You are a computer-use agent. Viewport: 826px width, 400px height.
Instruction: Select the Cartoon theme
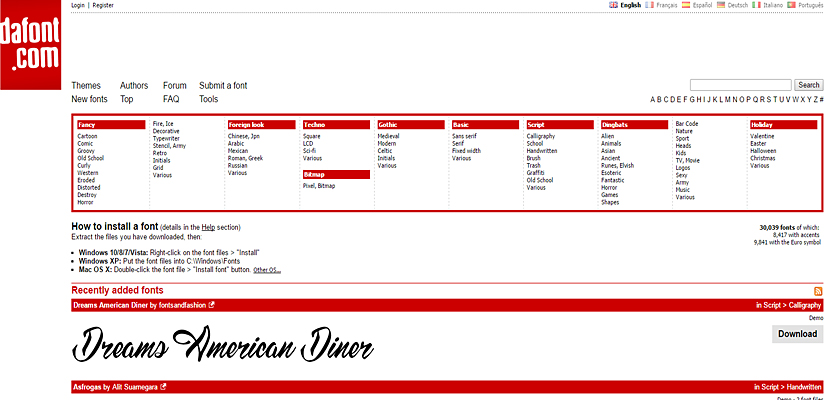[87, 136]
